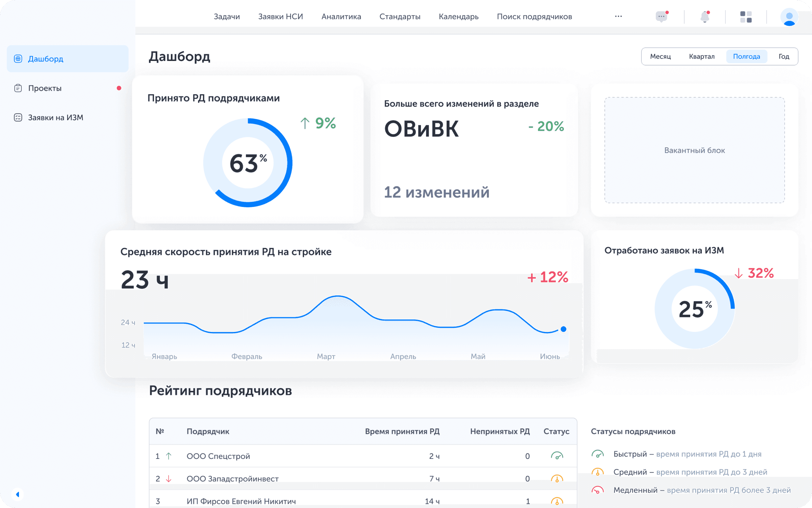Open the chat messages icon
Viewport: 812px width, 508px height.
pos(661,16)
